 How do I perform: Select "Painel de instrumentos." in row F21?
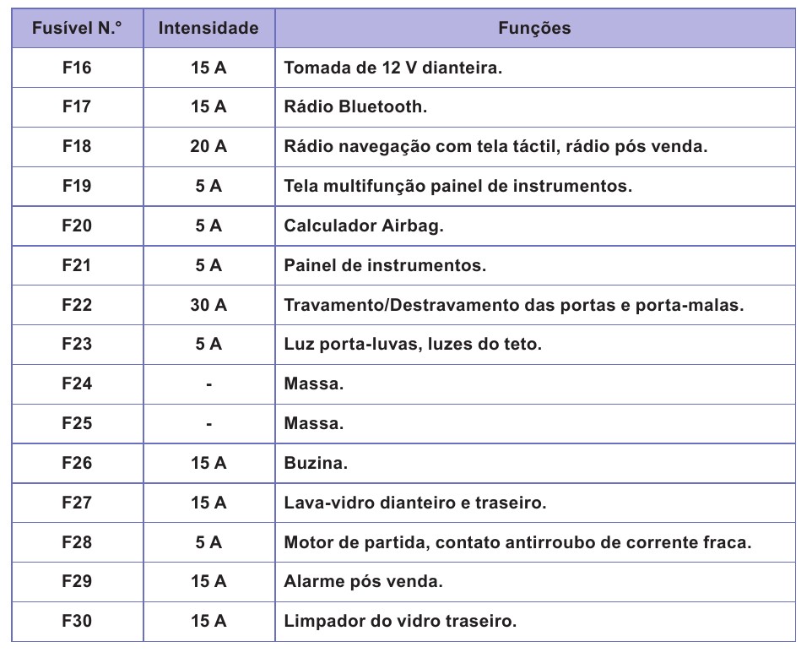[385, 266]
